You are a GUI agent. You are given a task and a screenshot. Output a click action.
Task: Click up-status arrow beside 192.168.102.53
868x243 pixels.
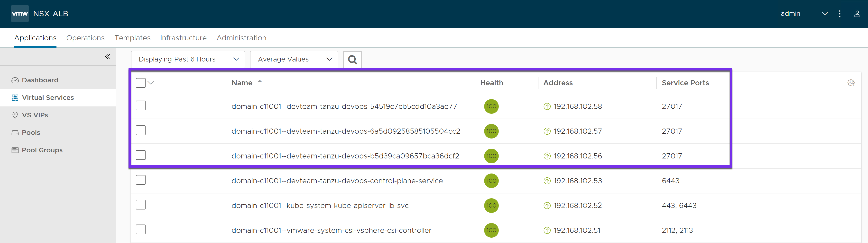[x=547, y=181]
